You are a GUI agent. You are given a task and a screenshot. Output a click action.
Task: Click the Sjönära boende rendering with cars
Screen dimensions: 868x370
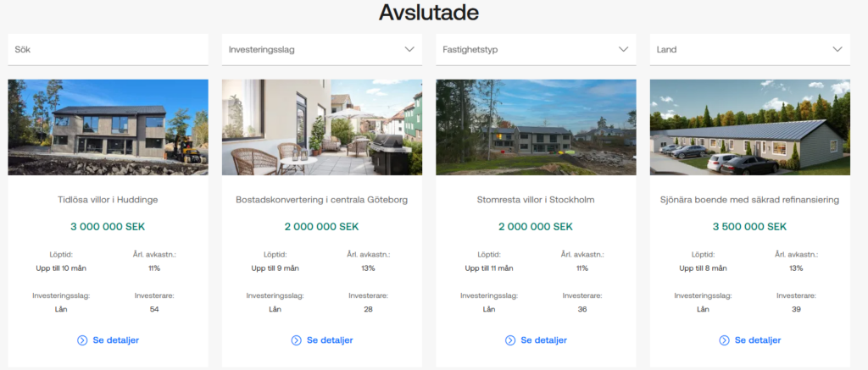click(x=749, y=127)
